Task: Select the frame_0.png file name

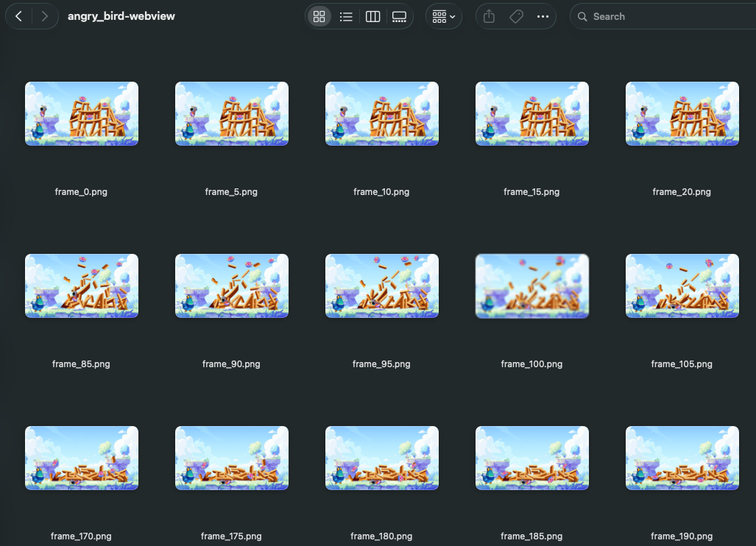Action: (81, 191)
